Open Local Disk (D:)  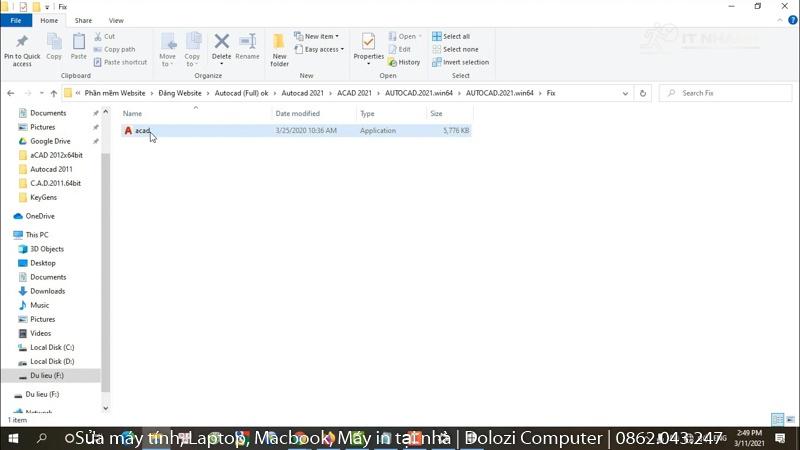[x=52, y=361]
